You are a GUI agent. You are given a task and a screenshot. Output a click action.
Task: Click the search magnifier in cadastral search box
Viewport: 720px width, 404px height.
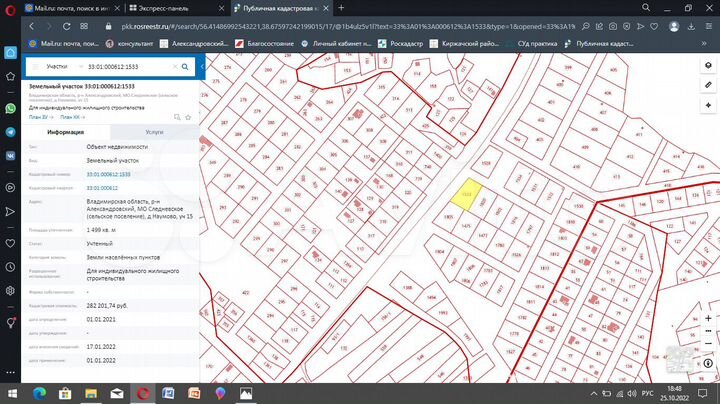[x=186, y=66]
